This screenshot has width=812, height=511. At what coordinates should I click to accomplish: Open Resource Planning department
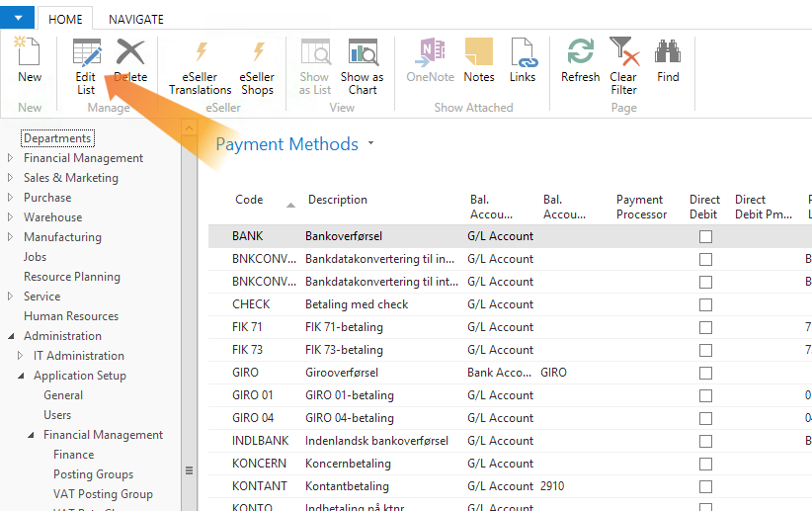pyautogui.click(x=72, y=277)
